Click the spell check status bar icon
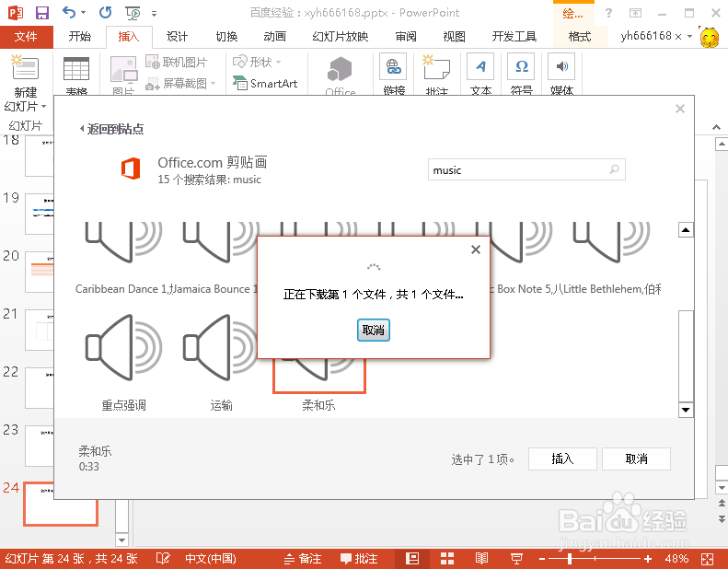Image resolution: width=728 pixels, height=569 pixels. click(163, 558)
